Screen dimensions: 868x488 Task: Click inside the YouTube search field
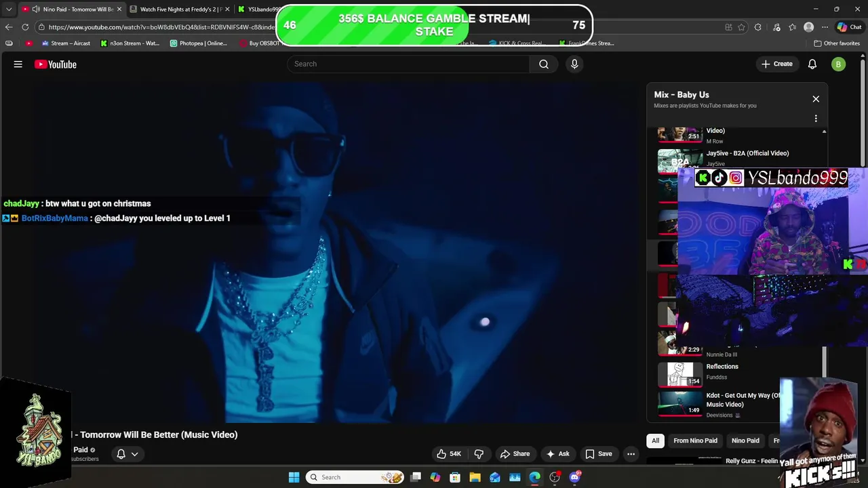[x=408, y=64]
